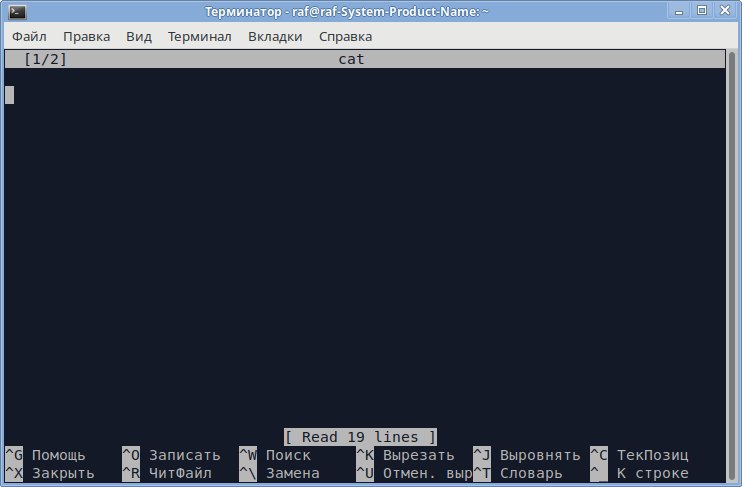Click the ^J Выровнять shortcut
742x487 pixels.
(x=527, y=455)
